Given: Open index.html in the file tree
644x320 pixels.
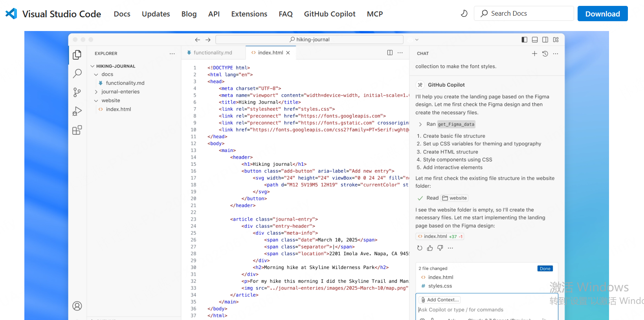Looking at the screenshot, I should (x=118, y=109).
